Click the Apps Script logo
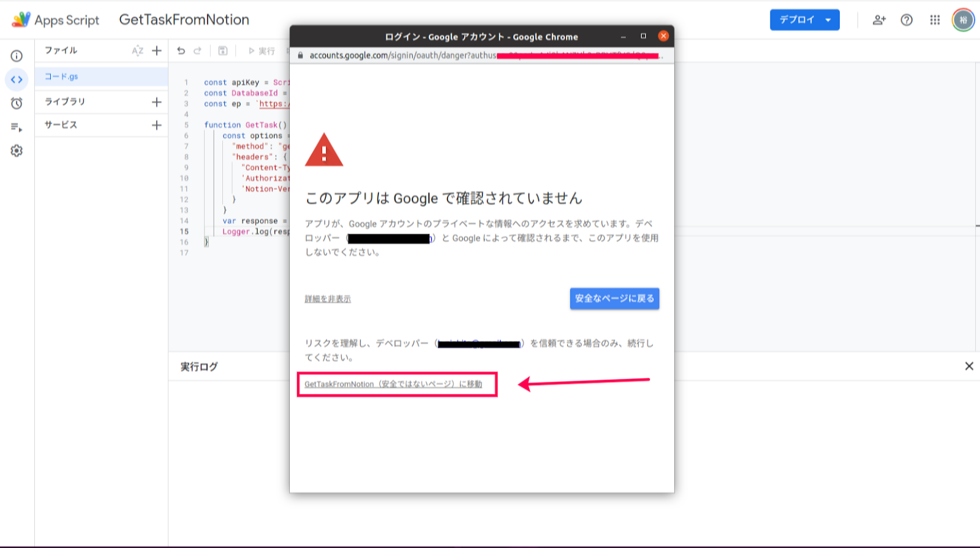The height and width of the screenshot is (548, 980). 21,20
